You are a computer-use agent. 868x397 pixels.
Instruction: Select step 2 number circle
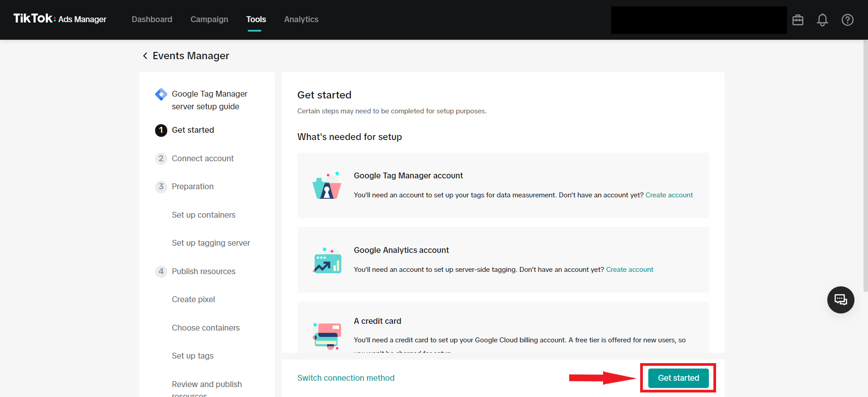point(161,159)
